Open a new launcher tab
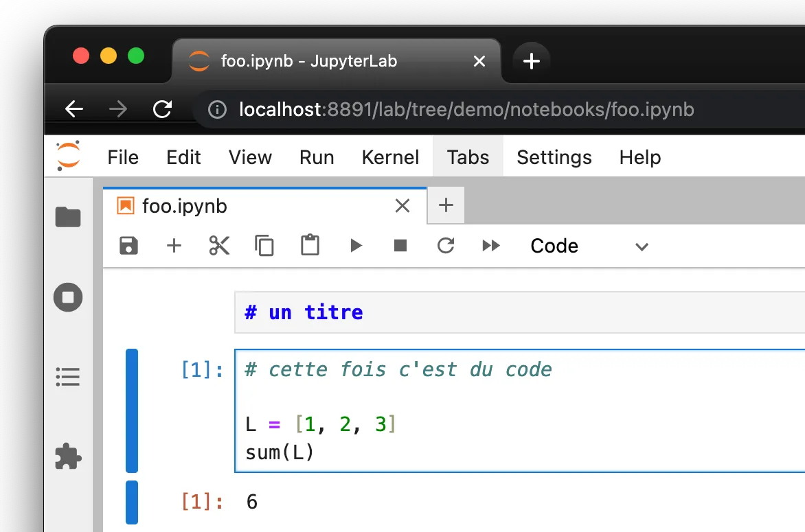 click(x=445, y=205)
